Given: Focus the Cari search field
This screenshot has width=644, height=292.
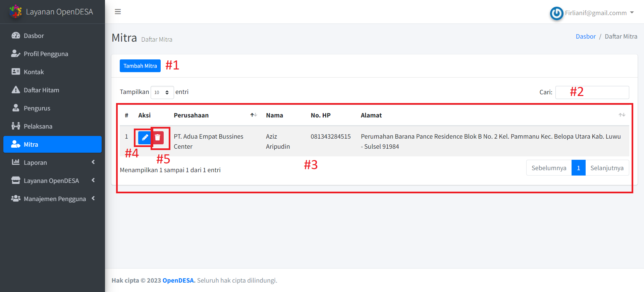Looking at the screenshot, I should pos(592,92).
